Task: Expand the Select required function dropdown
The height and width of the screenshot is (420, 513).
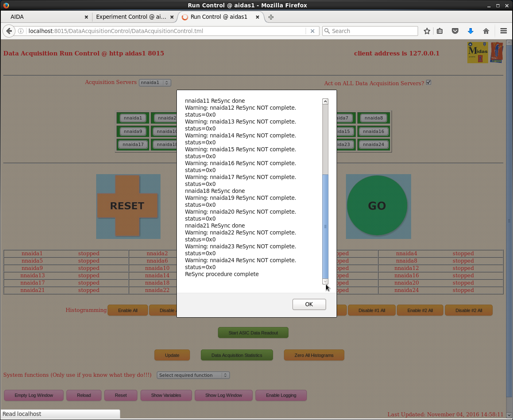Action: (193, 375)
